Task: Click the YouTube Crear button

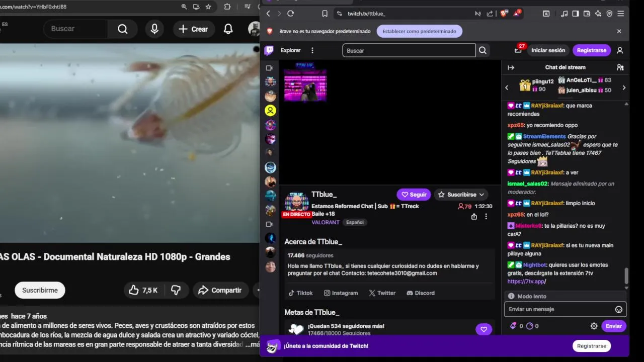Action: (193, 29)
